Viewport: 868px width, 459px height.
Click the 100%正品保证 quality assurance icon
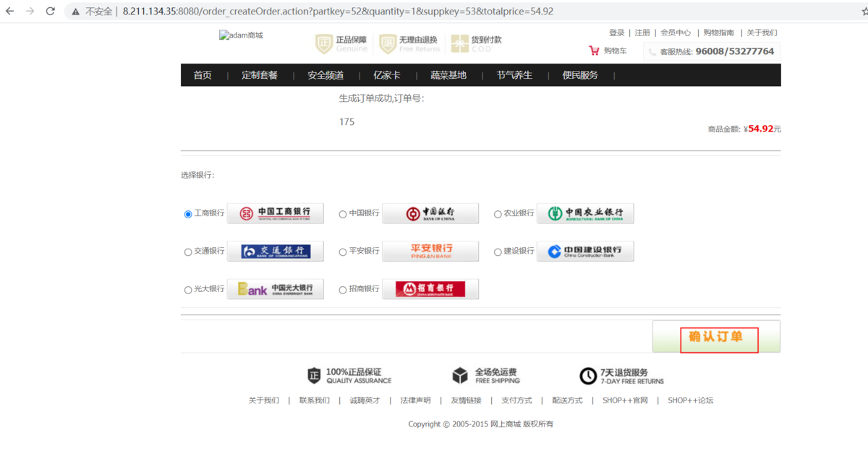[x=314, y=376]
